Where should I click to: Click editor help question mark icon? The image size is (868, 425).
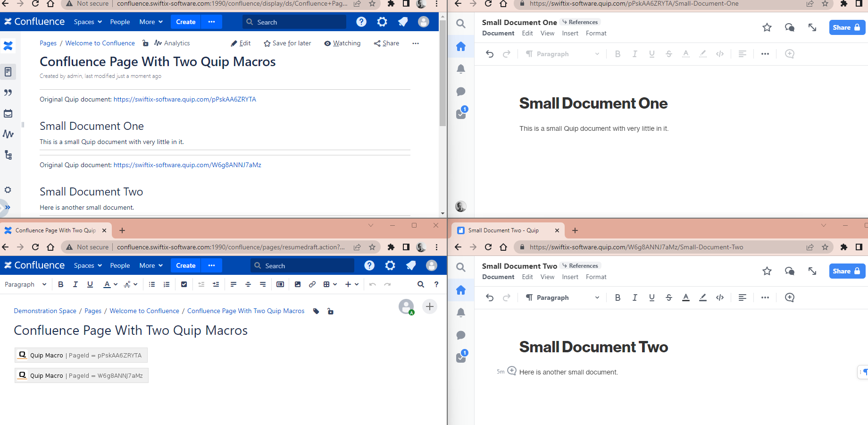pos(436,284)
